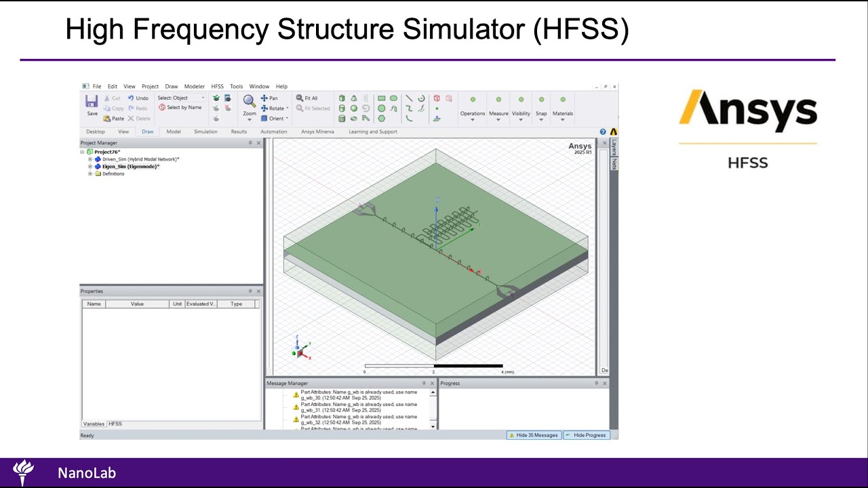
Task: Click the Undo arrow icon
Action: [131, 98]
